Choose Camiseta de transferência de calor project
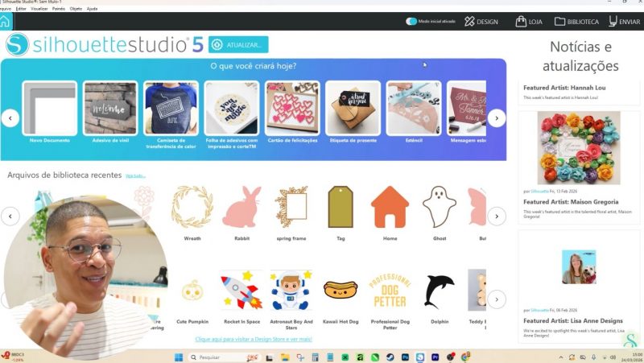The width and height of the screenshot is (644, 363). click(x=171, y=108)
